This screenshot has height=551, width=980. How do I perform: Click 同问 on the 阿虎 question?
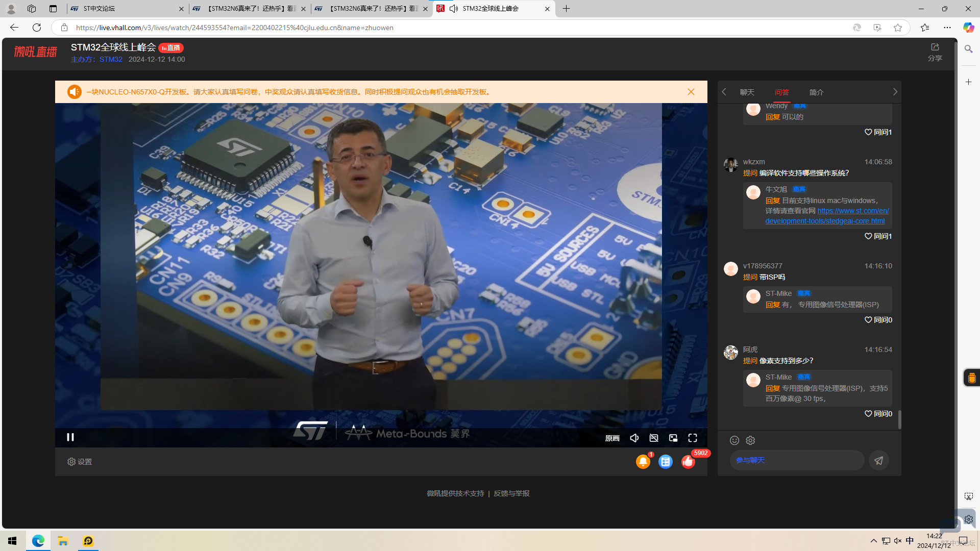pyautogui.click(x=878, y=414)
